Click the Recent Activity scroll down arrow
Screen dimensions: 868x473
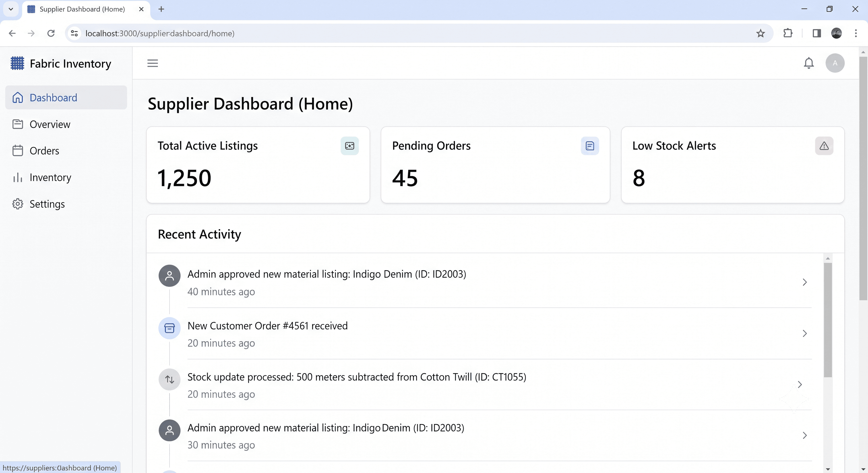828,469
